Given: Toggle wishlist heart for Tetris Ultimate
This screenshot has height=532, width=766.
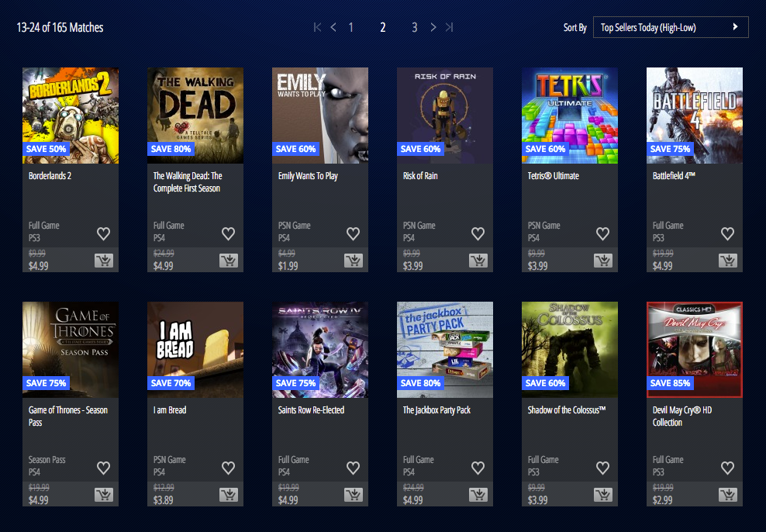Looking at the screenshot, I should click(602, 233).
